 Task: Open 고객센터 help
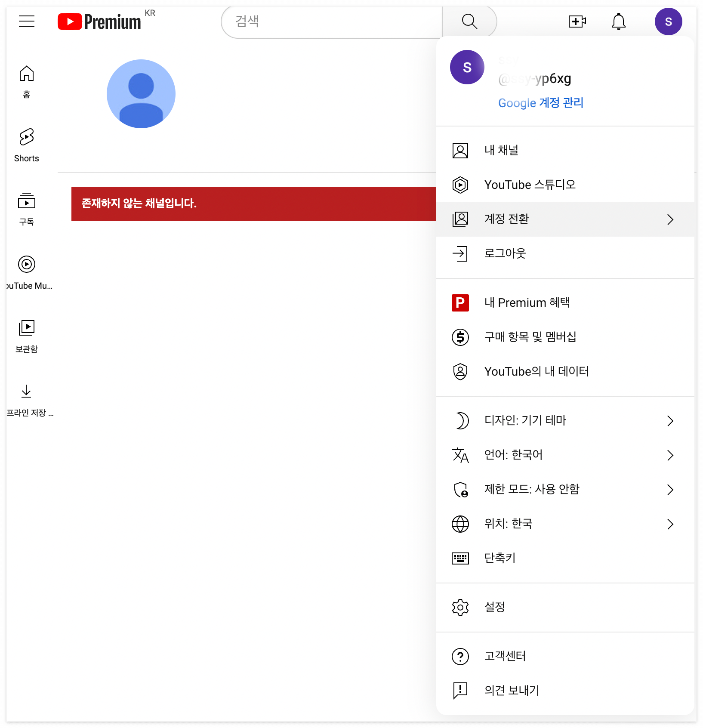tap(565, 657)
